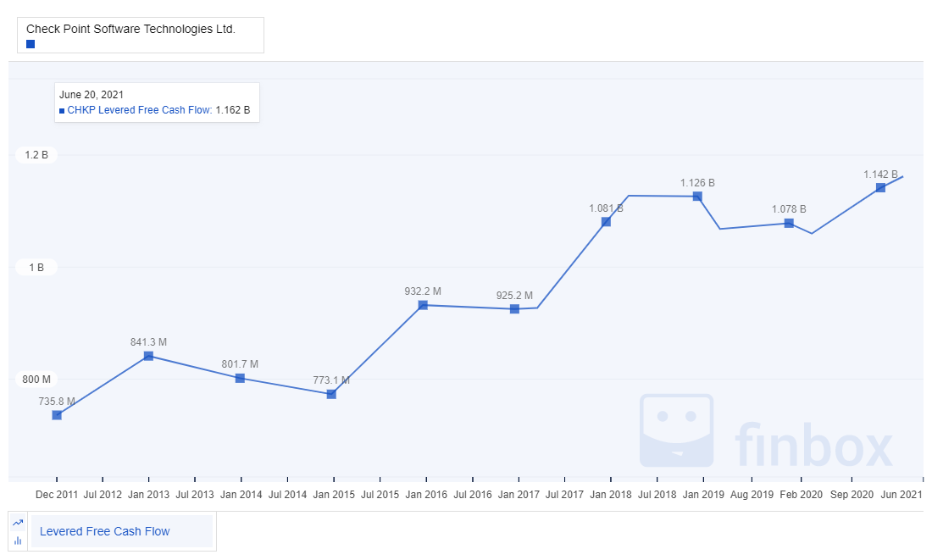Click the Jul 2013 x-axis label

click(195, 495)
